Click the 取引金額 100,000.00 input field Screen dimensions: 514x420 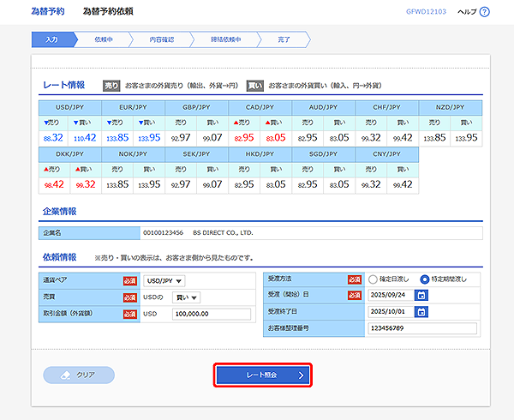coord(212,314)
